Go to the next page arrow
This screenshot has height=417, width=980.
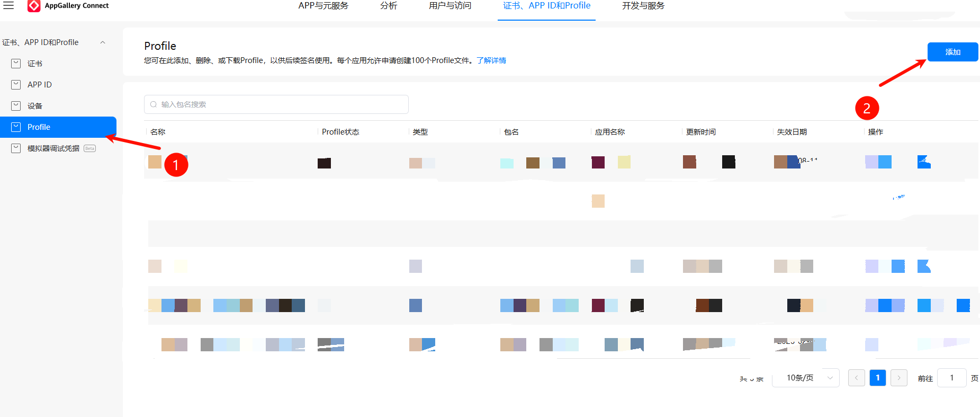tap(898, 378)
